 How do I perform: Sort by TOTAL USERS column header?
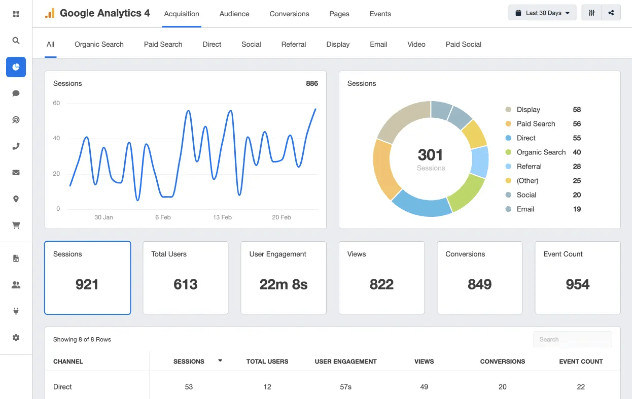267,362
